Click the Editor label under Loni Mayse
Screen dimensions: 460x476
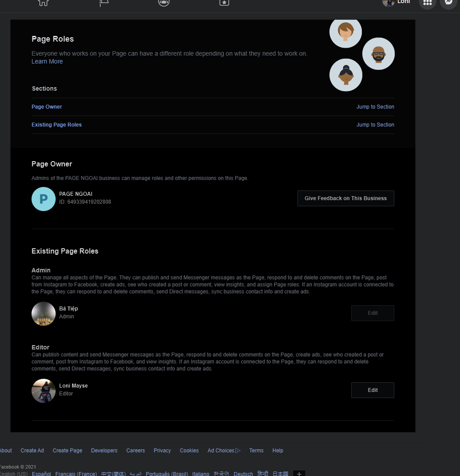[66, 394]
